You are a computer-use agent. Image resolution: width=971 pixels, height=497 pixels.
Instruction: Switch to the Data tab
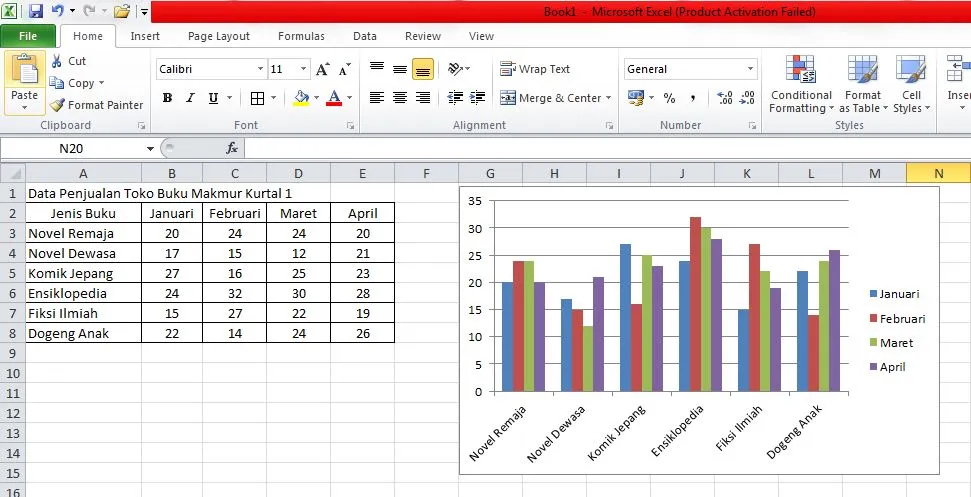365,37
